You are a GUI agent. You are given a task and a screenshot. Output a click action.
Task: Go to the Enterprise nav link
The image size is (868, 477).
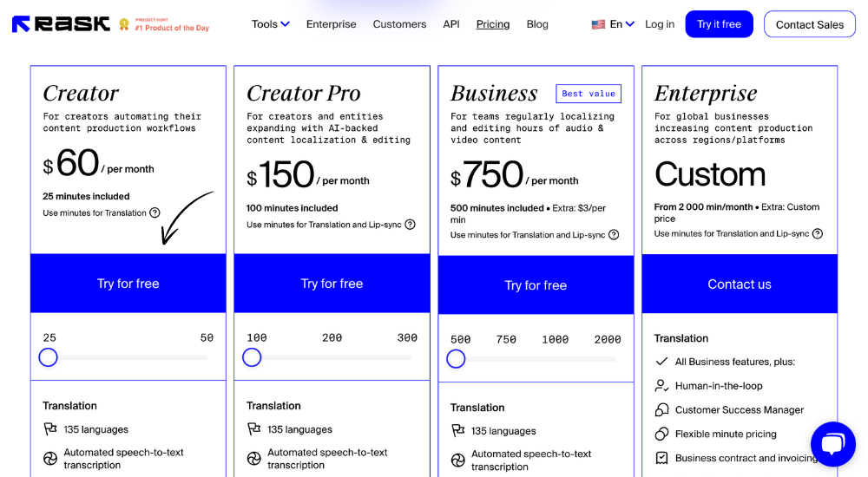pos(331,24)
